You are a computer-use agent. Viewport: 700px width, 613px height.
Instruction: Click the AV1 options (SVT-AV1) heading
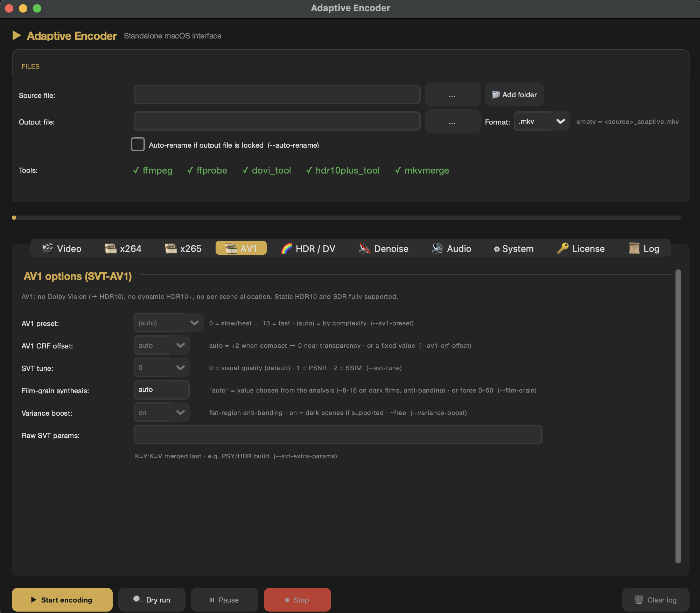[78, 276]
